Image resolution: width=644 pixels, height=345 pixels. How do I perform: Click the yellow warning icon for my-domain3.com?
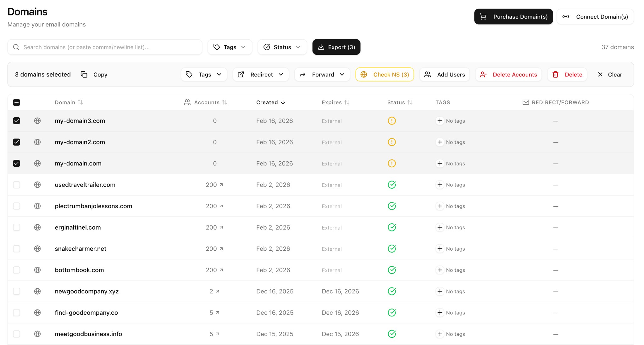click(391, 121)
